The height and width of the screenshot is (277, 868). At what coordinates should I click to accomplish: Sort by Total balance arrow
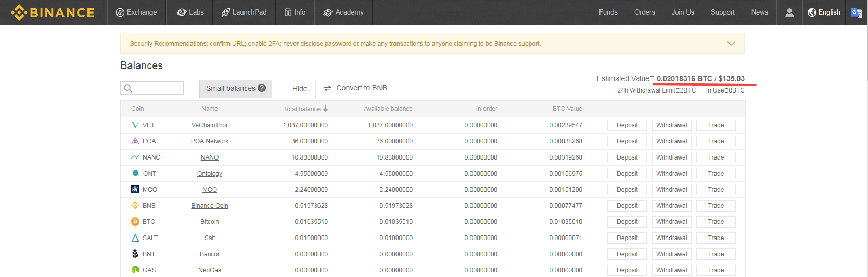click(325, 109)
